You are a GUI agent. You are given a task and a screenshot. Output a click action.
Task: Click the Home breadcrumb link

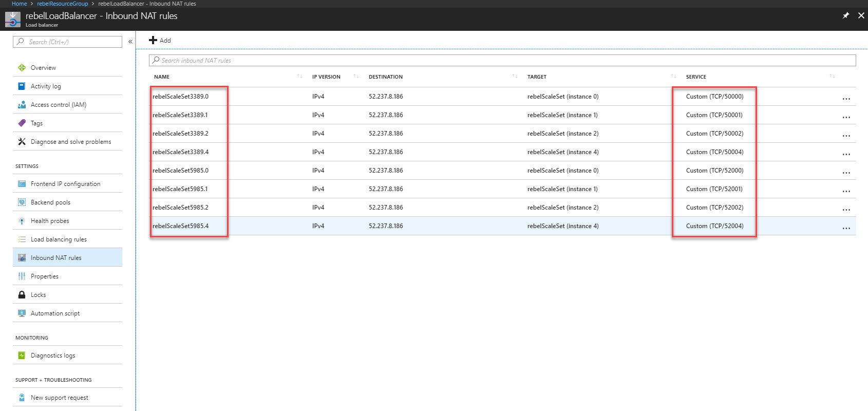(19, 4)
